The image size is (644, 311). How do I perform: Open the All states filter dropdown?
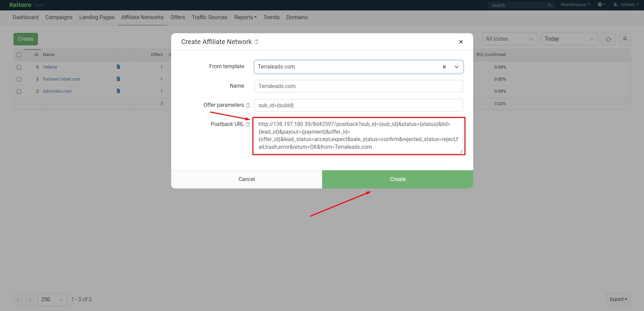[x=509, y=39]
